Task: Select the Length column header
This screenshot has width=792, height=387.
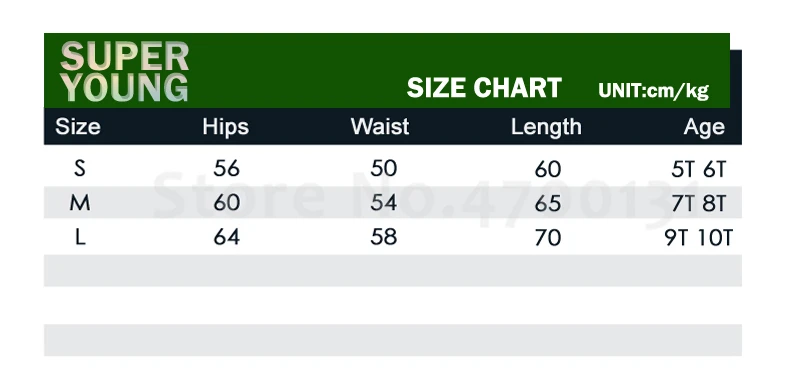Action: (x=546, y=127)
